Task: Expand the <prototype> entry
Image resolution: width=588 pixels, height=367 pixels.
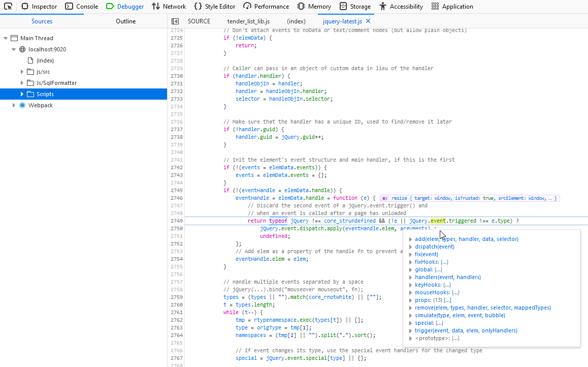Action: coord(411,339)
